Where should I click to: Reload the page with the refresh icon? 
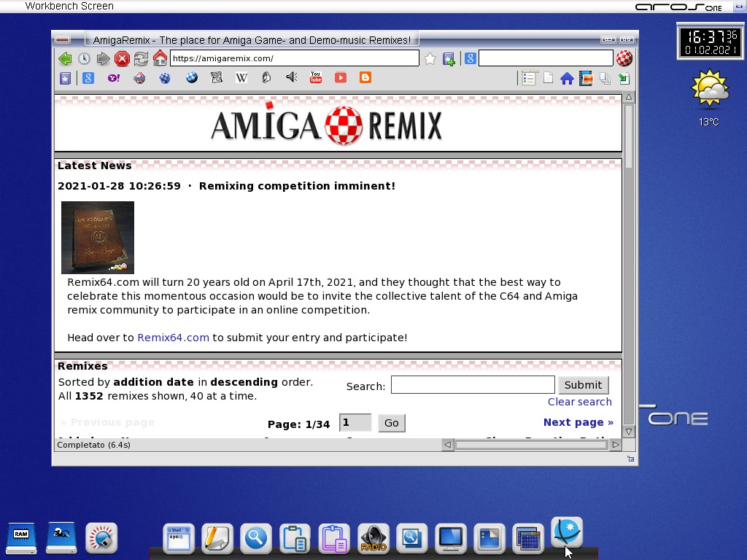click(141, 59)
